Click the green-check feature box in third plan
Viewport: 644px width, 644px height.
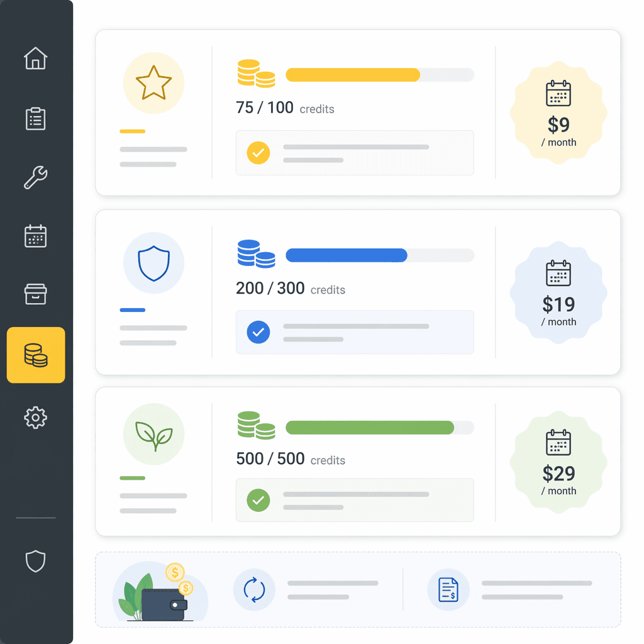tap(355, 500)
